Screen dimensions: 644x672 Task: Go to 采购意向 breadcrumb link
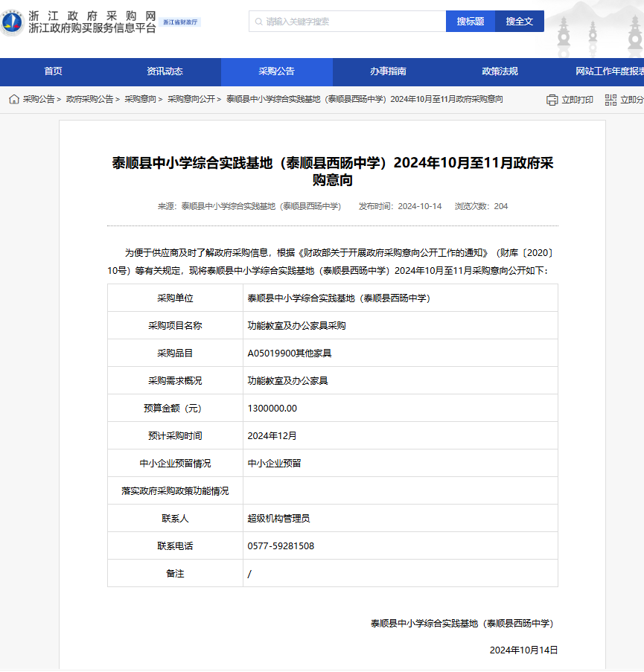click(141, 100)
